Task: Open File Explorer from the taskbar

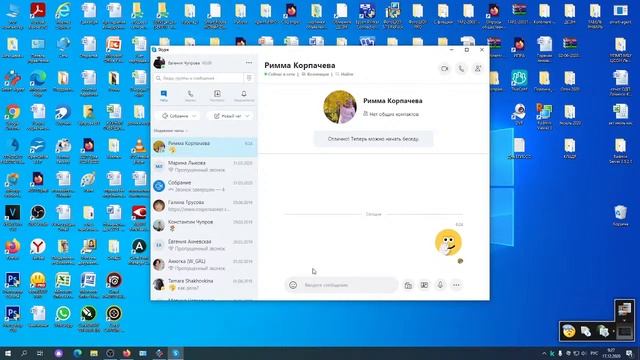Action: pos(94,353)
